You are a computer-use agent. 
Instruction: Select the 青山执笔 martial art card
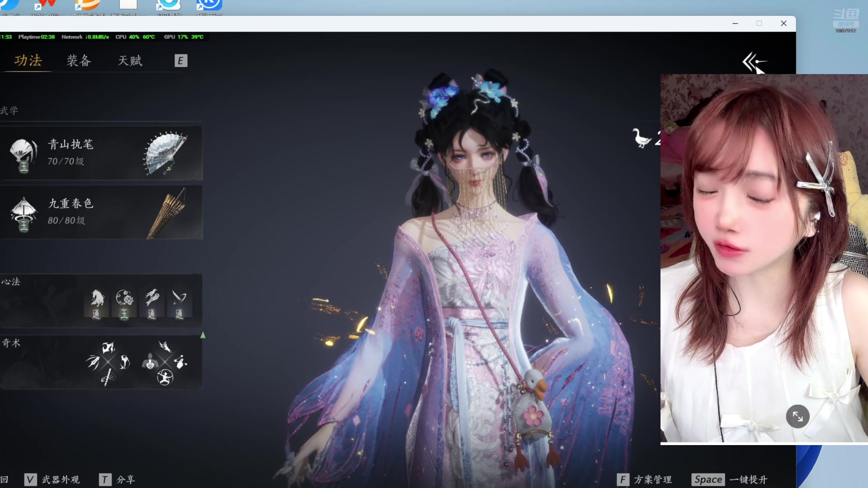coord(101,153)
